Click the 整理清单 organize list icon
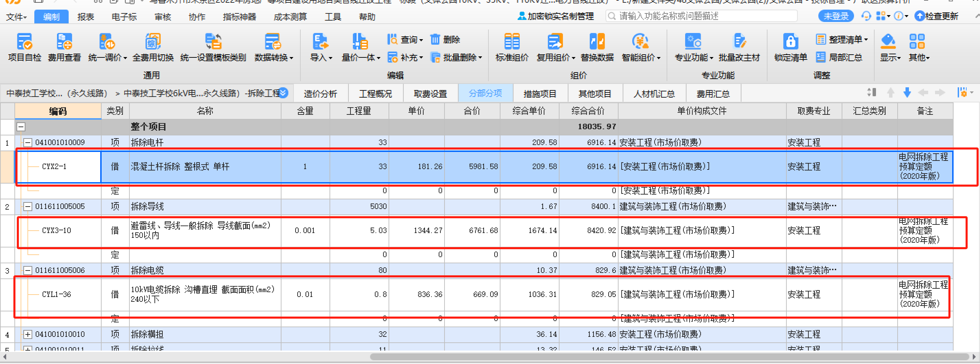 pyautogui.click(x=821, y=39)
